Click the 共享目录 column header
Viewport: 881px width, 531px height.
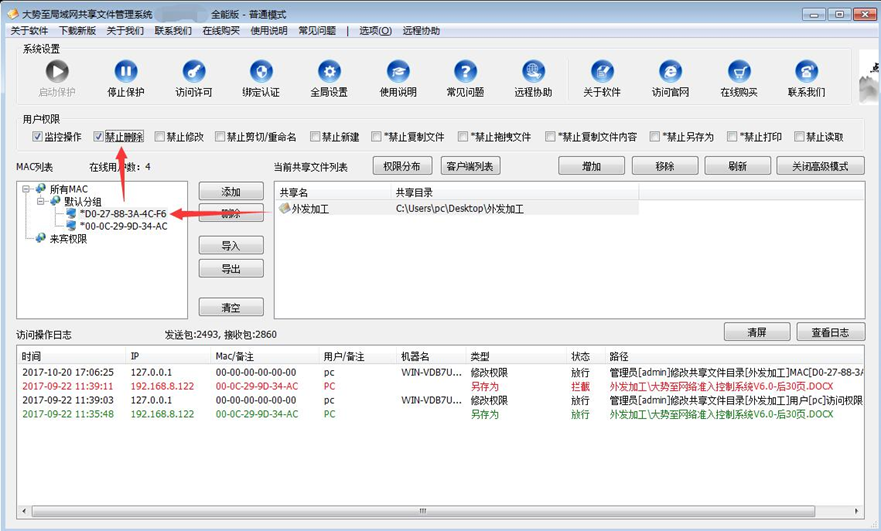[515, 193]
